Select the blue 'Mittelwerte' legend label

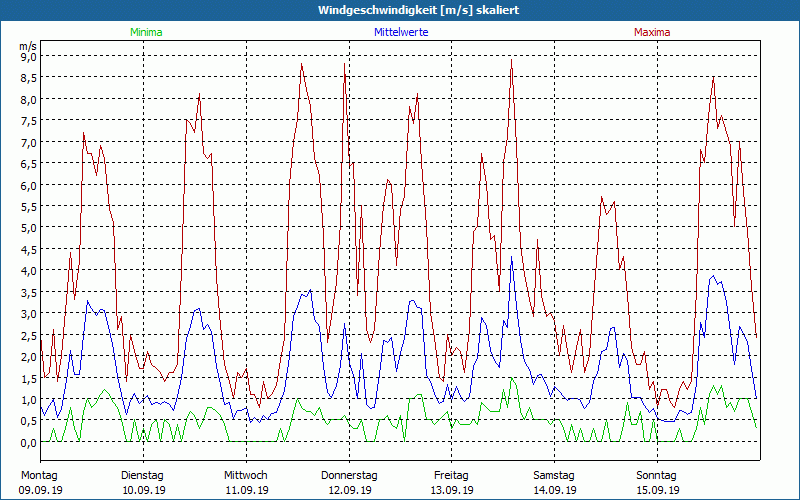(401, 32)
